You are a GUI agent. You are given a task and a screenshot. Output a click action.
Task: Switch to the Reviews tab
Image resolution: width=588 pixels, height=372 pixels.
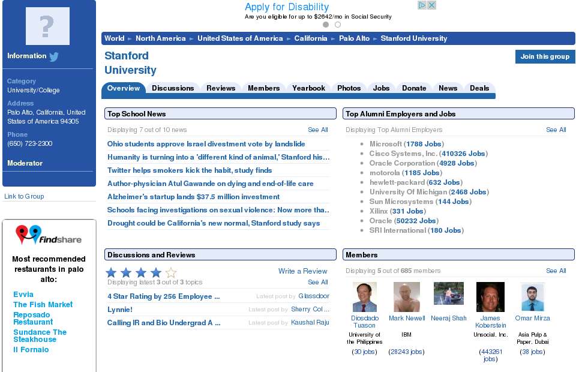221,88
